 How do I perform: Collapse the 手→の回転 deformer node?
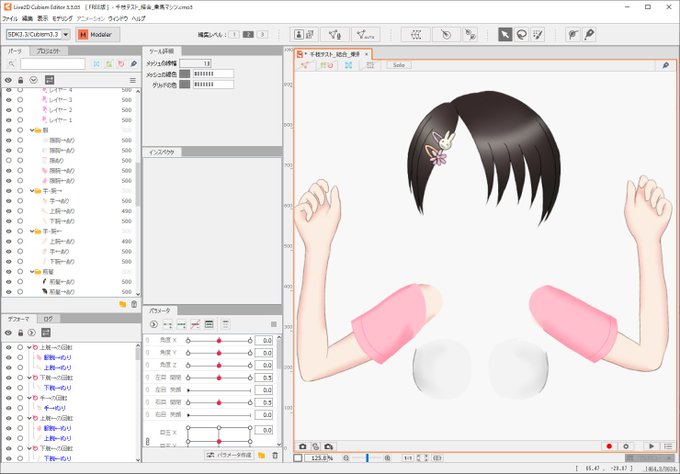[29, 398]
